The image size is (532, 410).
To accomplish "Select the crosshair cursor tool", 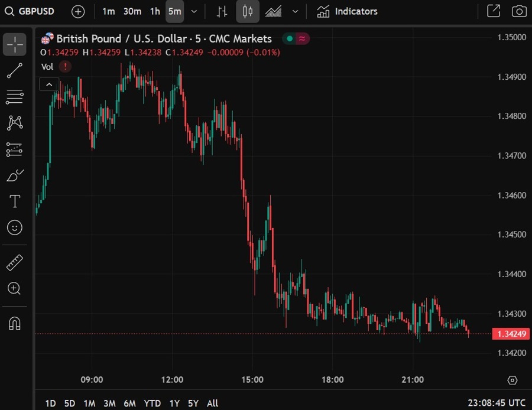I will [x=15, y=44].
